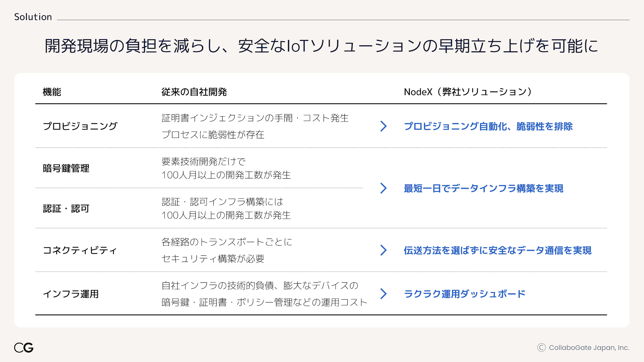Select the インフラ運用 row label
This screenshot has width=644, height=362.
point(71,294)
